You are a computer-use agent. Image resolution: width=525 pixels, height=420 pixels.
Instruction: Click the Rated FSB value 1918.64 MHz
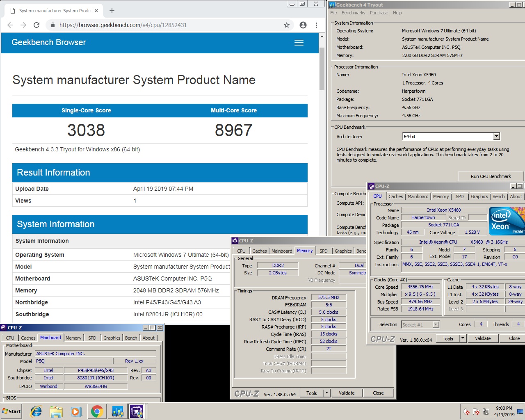(420, 309)
